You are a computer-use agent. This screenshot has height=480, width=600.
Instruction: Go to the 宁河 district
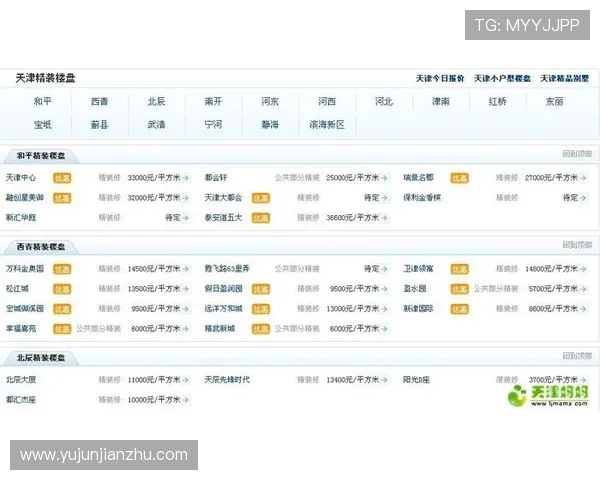click(x=213, y=125)
